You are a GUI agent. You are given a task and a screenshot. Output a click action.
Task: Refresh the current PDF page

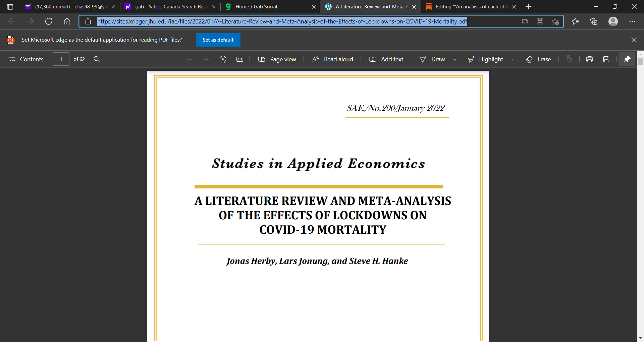point(49,21)
